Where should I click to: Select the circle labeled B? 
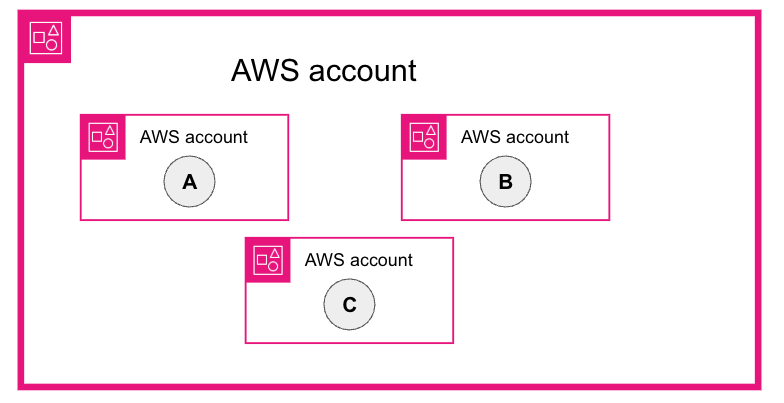[505, 182]
